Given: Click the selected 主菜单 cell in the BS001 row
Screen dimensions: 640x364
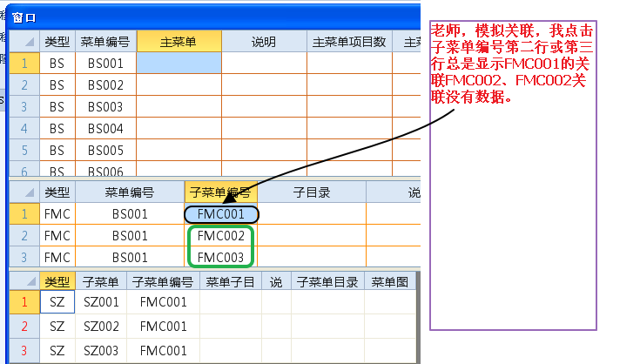Looking at the screenshot, I should [x=179, y=64].
